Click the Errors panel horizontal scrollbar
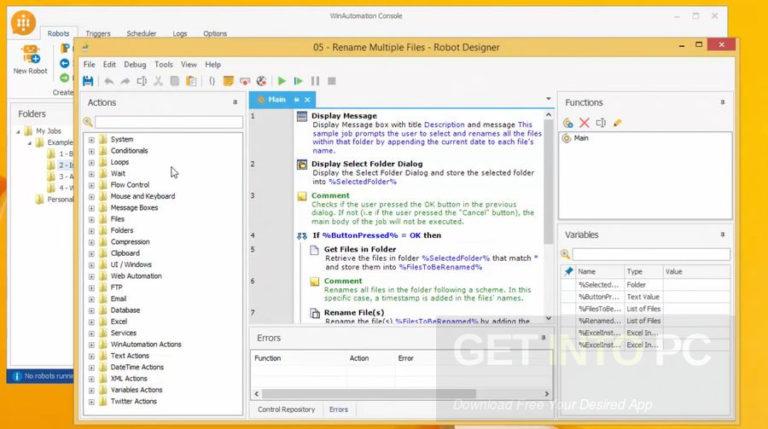 368,394
